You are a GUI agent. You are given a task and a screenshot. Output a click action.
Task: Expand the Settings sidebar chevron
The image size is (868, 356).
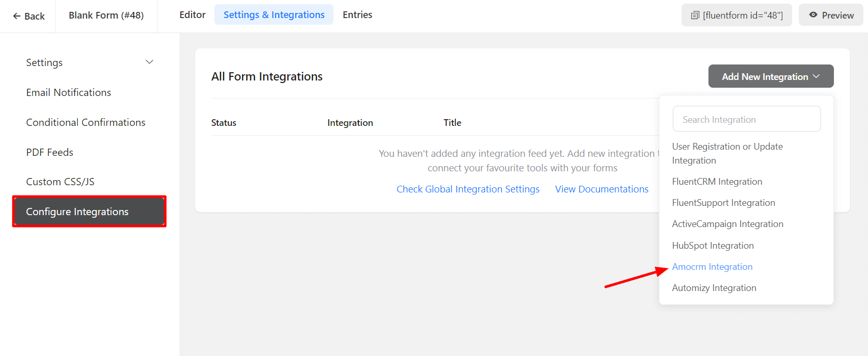point(149,62)
